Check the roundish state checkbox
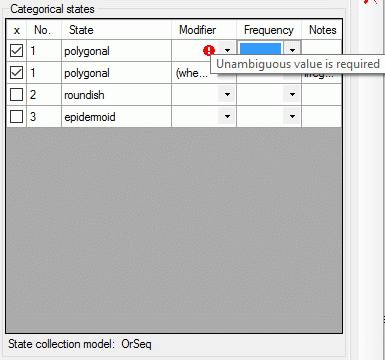The height and width of the screenshot is (360, 385). click(16, 95)
